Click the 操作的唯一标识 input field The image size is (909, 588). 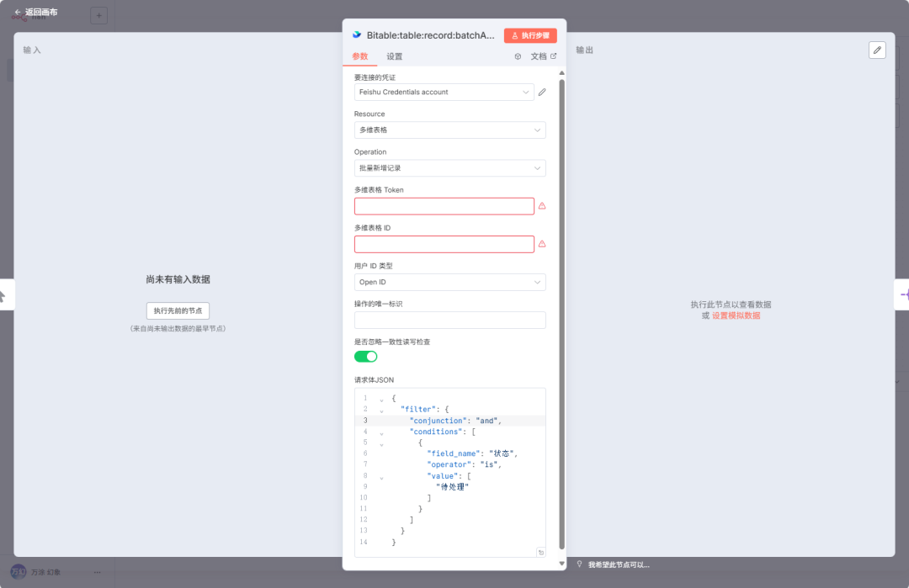point(449,320)
